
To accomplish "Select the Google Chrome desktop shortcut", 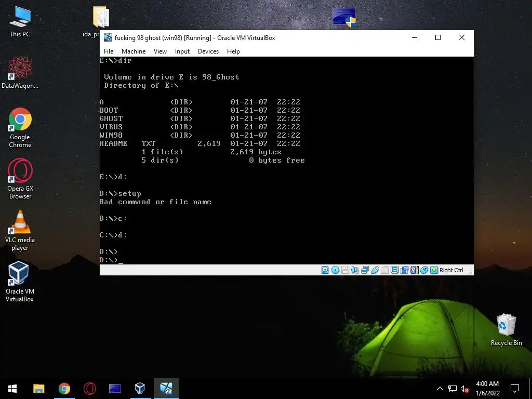I will pos(20,128).
